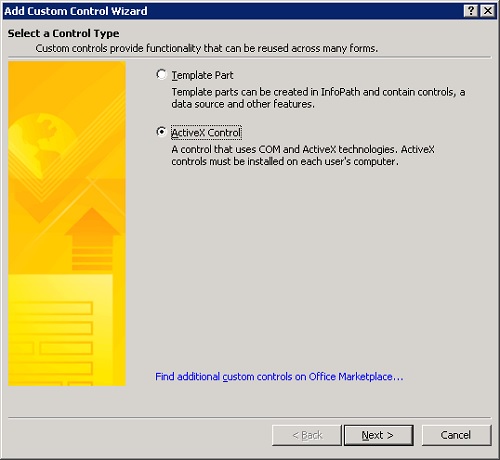Go to the Next wizard step

coord(379,435)
